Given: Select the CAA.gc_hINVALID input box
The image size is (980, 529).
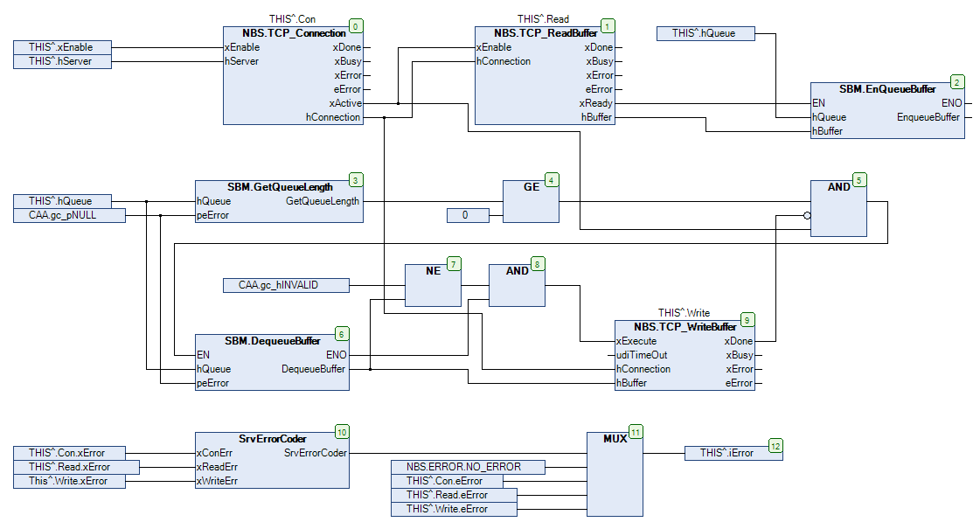Looking at the screenshot, I should 287,285.
